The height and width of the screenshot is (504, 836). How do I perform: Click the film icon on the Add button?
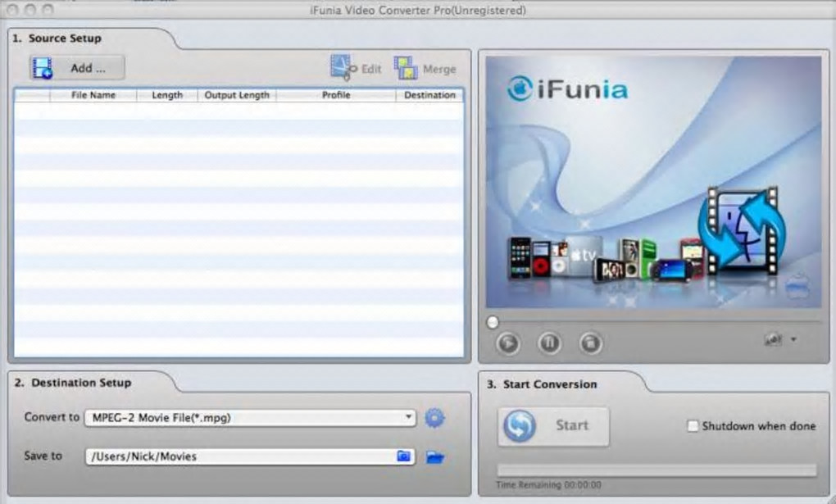coord(43,68)
